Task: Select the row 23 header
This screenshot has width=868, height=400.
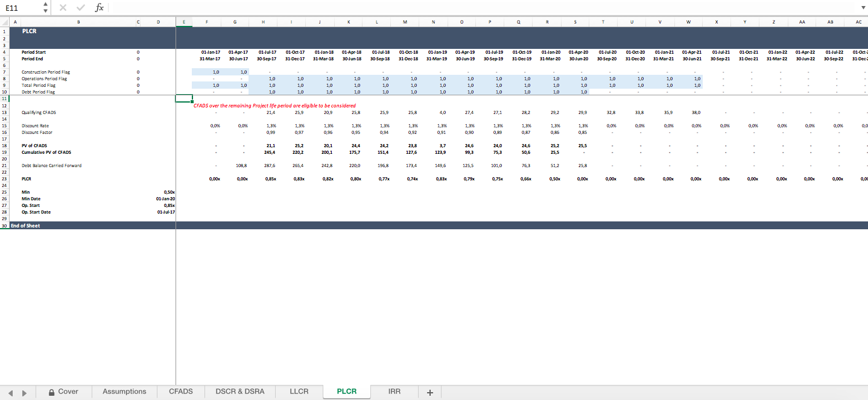Action: click(x=4, y=179)
